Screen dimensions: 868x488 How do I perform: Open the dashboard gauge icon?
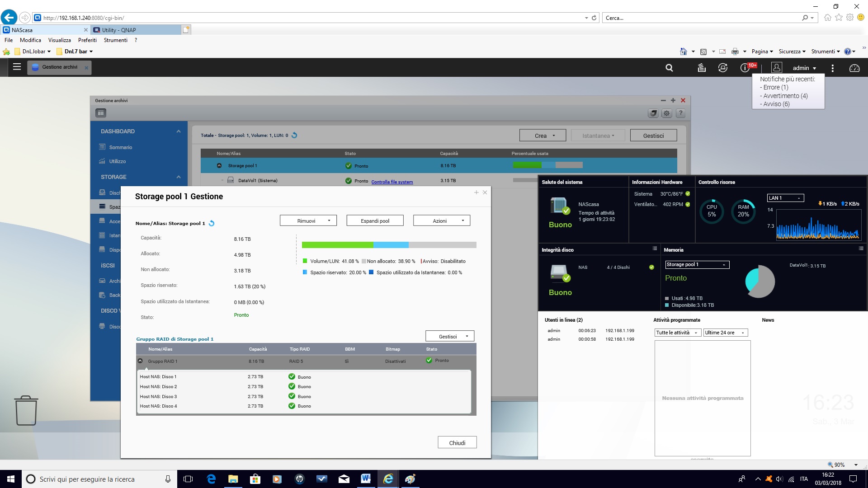click(x=854, y=68)
